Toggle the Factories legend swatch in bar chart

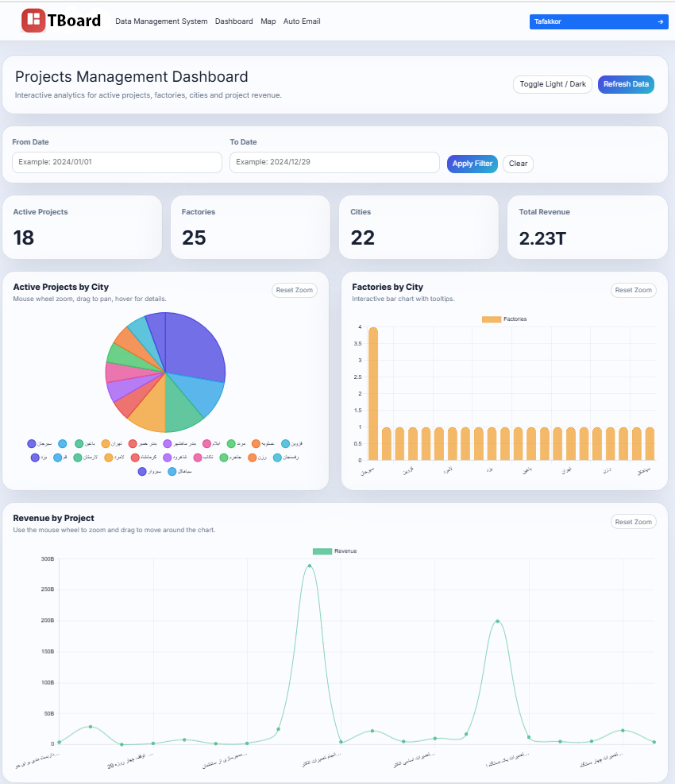point(492,319)
